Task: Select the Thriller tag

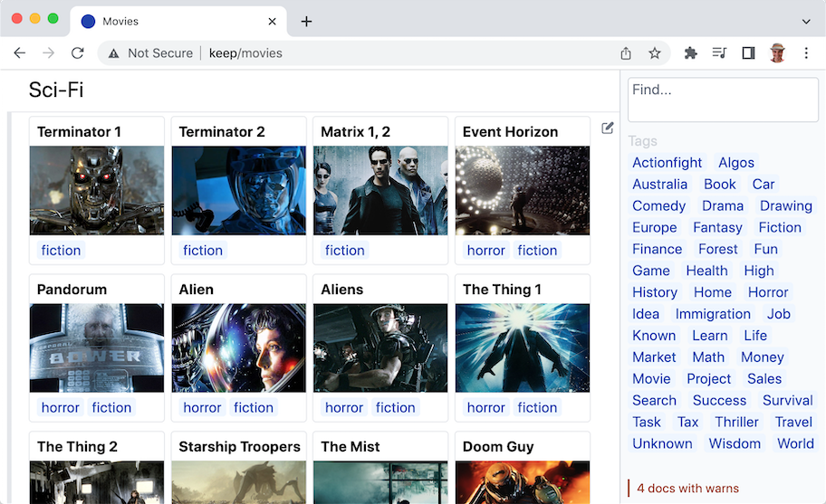Action: pos(736,422)
